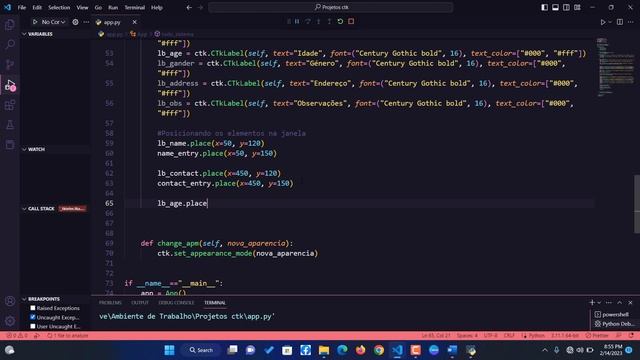Toggle the bottom panel layout icon
The image size is (640, 360).
556,7
